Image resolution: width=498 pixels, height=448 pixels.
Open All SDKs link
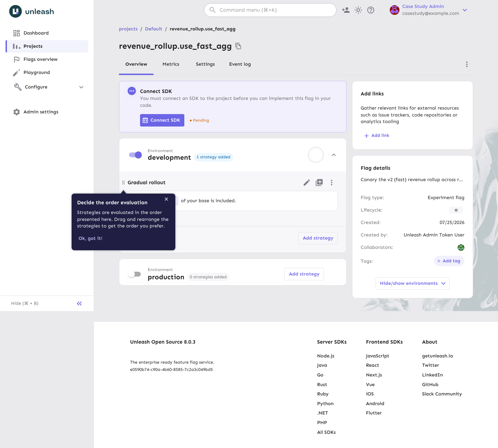[x=326, y=432]
